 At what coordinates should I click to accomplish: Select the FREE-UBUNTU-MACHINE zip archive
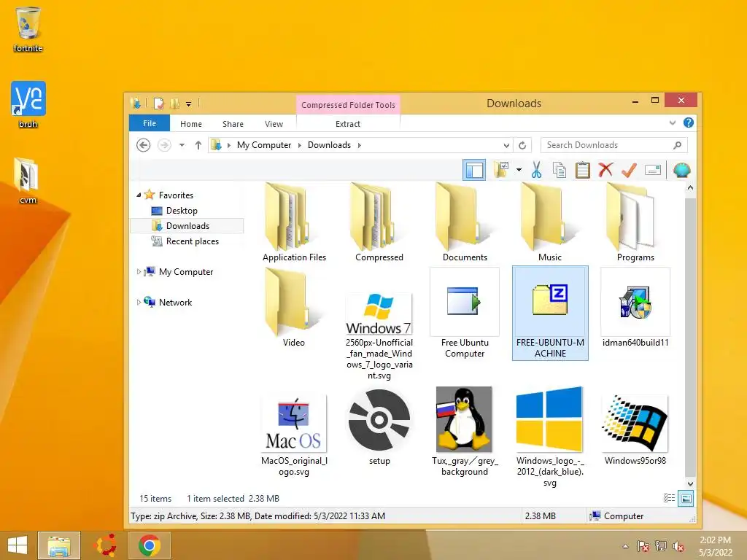550,314
